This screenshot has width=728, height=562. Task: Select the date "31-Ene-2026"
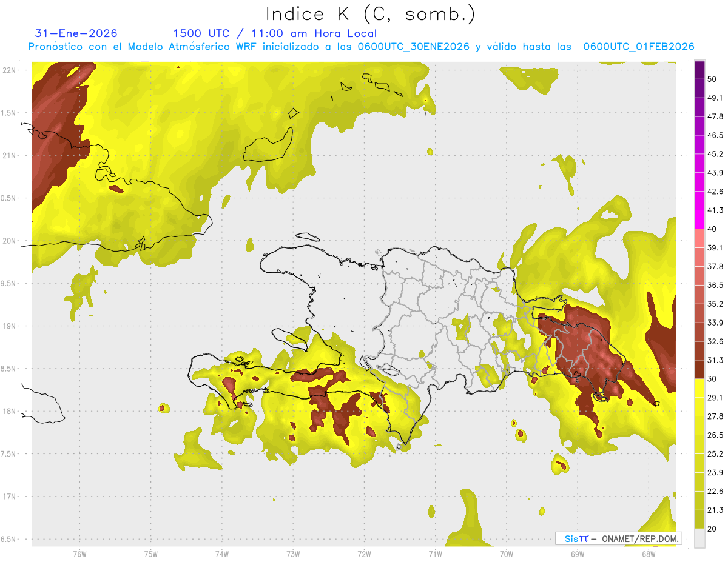pyautogui.click(x=76, y=33)
